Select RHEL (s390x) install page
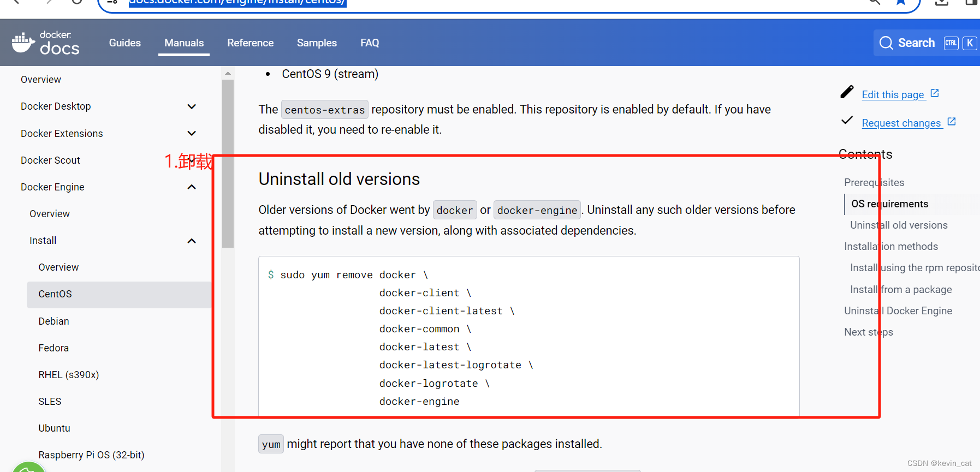This screenshot has height=472, width=980. [69, 375]
